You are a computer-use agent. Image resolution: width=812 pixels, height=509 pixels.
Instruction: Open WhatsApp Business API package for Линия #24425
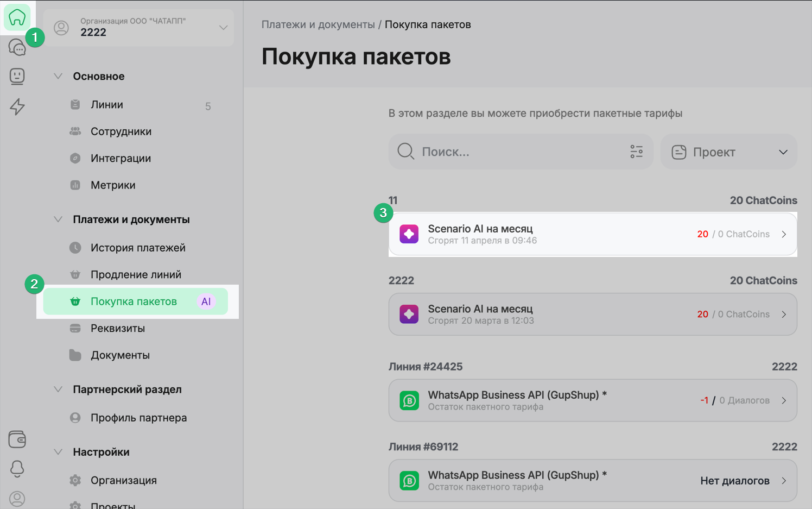(x=592, y=400)
